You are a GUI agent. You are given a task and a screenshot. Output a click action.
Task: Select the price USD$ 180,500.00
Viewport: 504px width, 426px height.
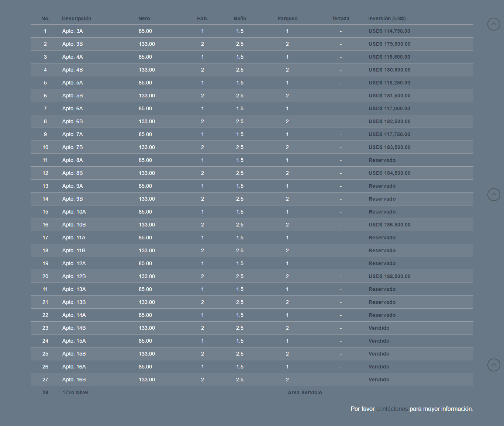point(389,70)
